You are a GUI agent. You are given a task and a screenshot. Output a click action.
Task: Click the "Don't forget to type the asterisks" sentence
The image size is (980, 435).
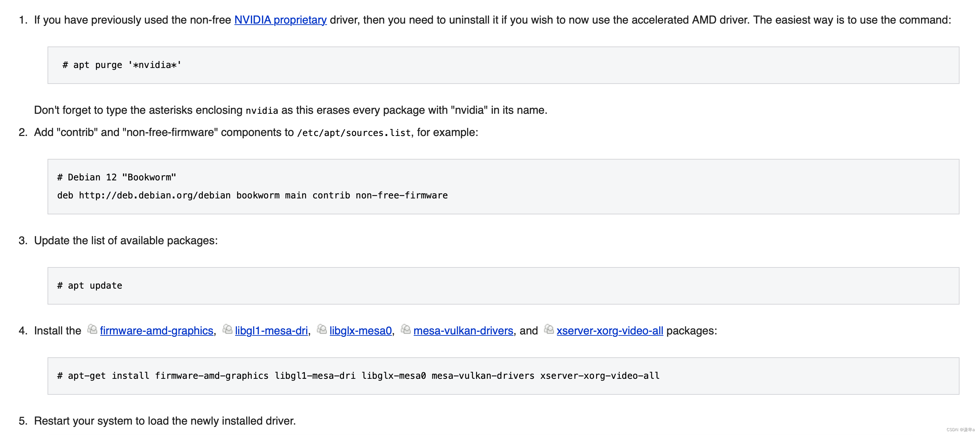(x=290, y=110)
